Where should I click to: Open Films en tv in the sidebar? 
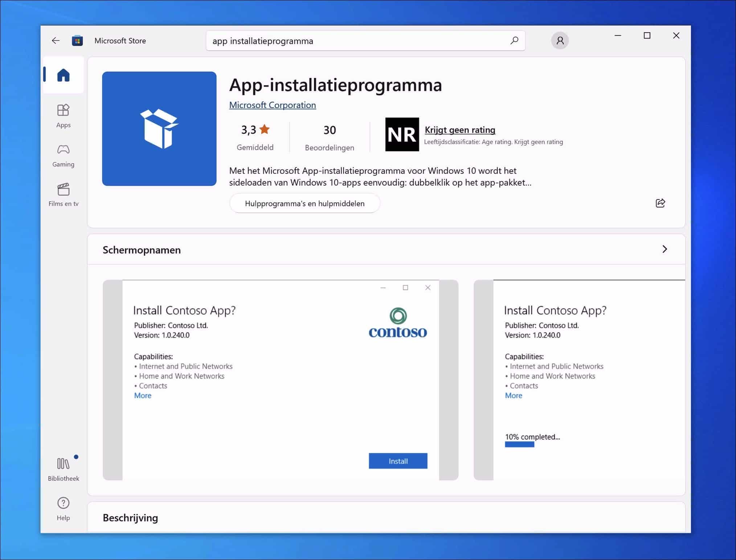pos(64,194)
